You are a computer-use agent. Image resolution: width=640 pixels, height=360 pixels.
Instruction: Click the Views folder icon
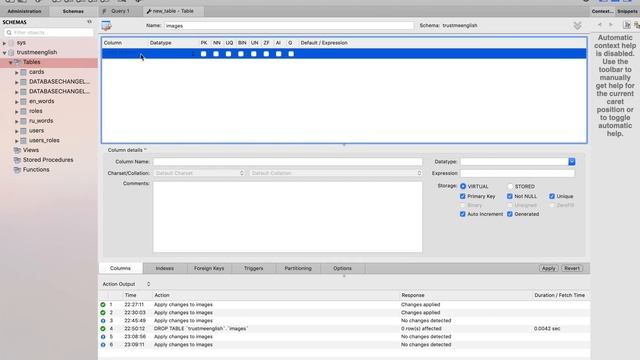17,151
